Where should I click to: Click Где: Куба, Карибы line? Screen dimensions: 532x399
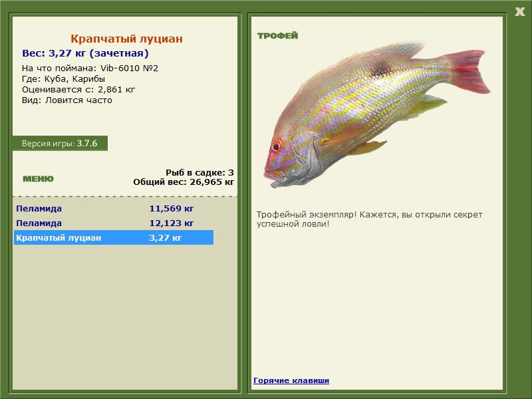pos(63,79)
